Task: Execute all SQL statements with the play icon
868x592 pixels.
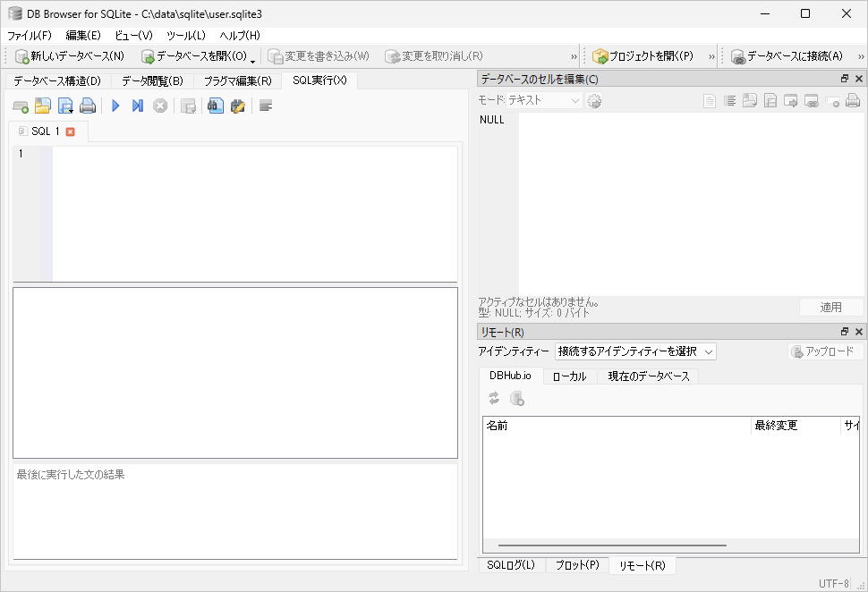Action: click(x=115, y=105)
